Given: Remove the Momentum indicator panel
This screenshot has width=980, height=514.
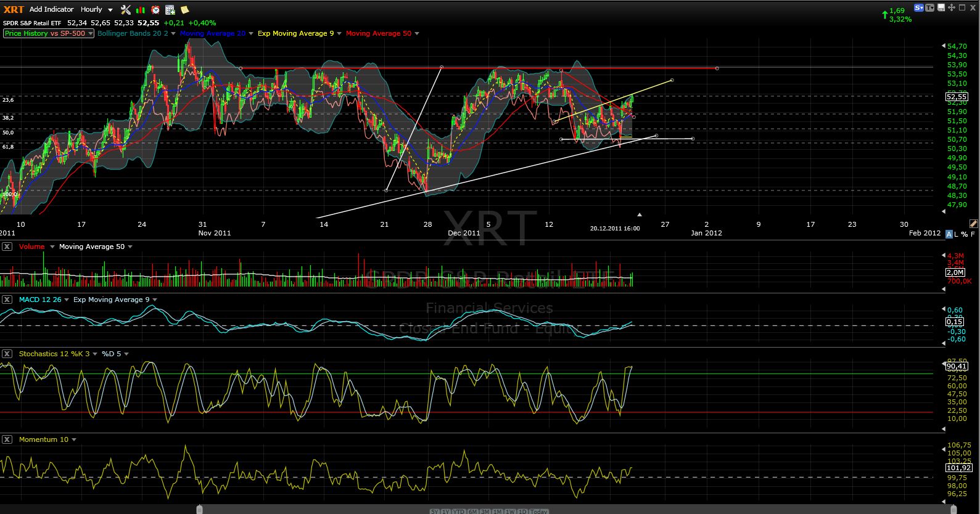Looking at the screenshot, I should coord(7,439).
